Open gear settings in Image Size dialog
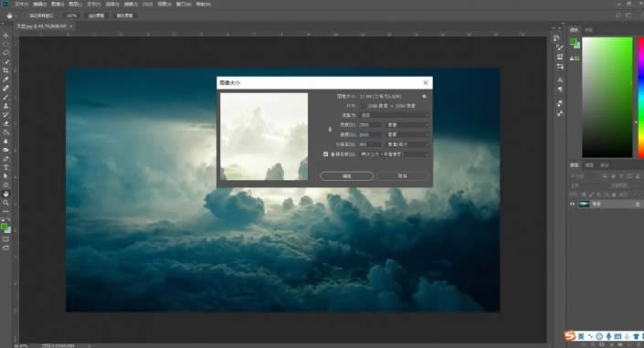644x348 pixels. tap(424, 96)
